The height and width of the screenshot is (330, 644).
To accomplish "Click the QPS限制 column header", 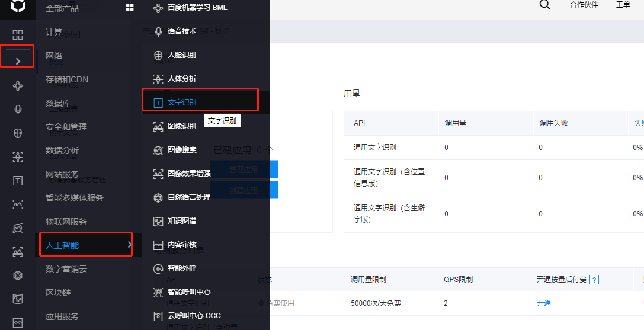I will pyautogui.click(x=458, y=280).
